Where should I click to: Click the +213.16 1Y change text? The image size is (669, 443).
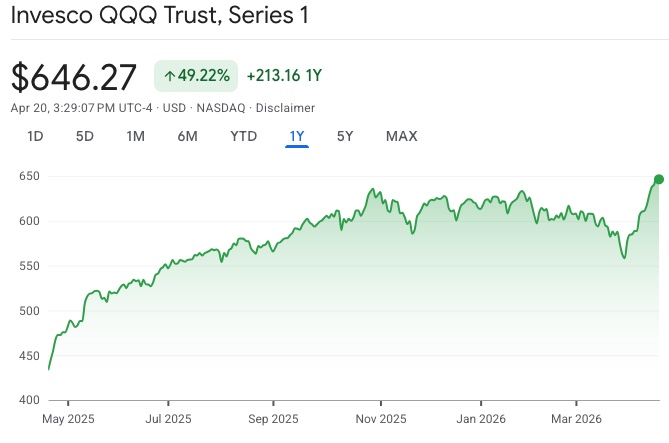pos(286,76)
